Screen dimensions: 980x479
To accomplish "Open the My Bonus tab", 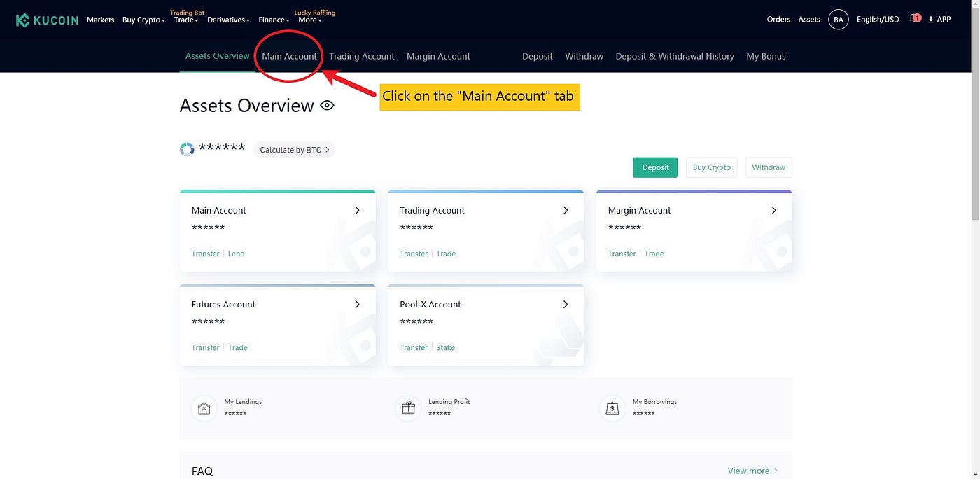I will point(766,56).
